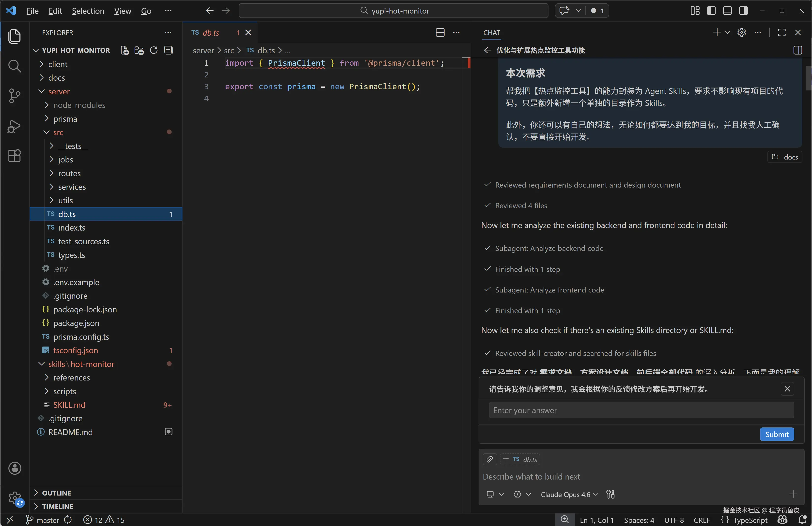This screenshot has height=526, width=812.
Task: Toggle the primary side bar layout button
Action: pos(711,11)
